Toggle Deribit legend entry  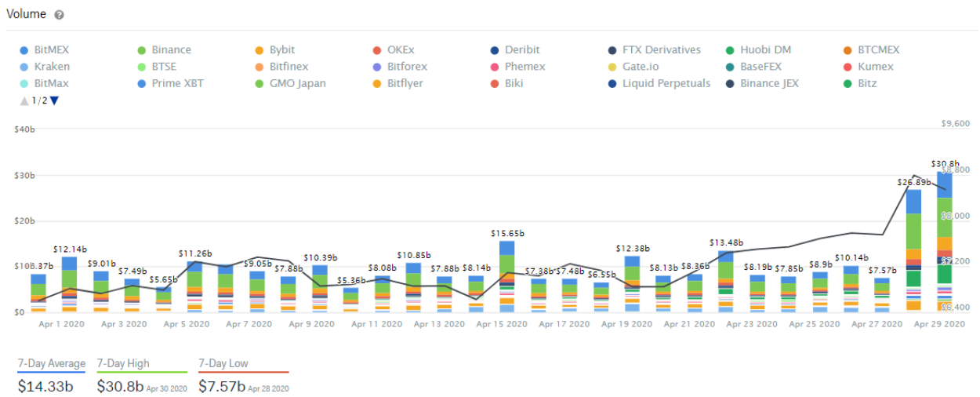coord(515,50)
